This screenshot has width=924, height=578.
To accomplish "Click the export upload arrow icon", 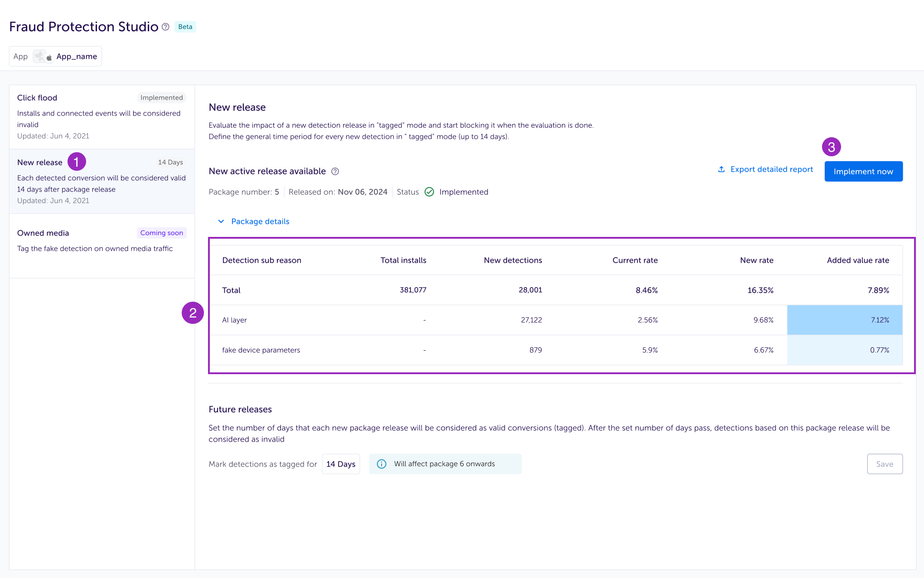I will 721,169.
